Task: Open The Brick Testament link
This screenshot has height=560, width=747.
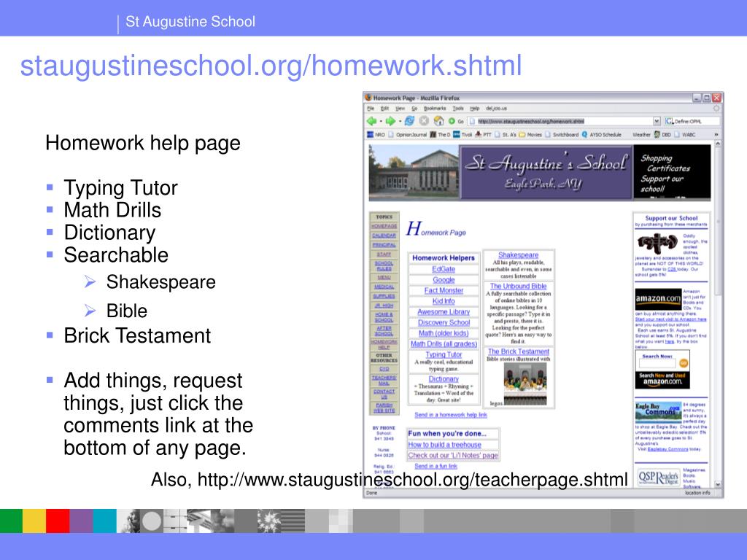Action: pyautogui.click(x=519, y=351)
